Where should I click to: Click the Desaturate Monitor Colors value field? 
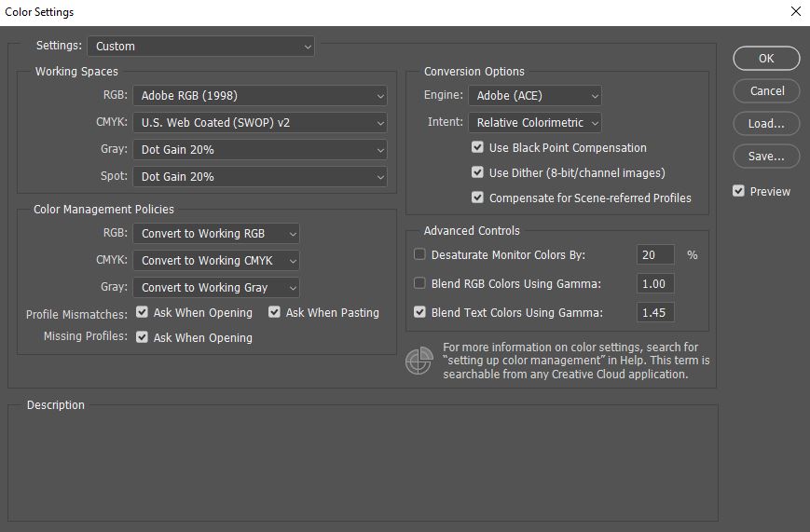pos(655,254)
